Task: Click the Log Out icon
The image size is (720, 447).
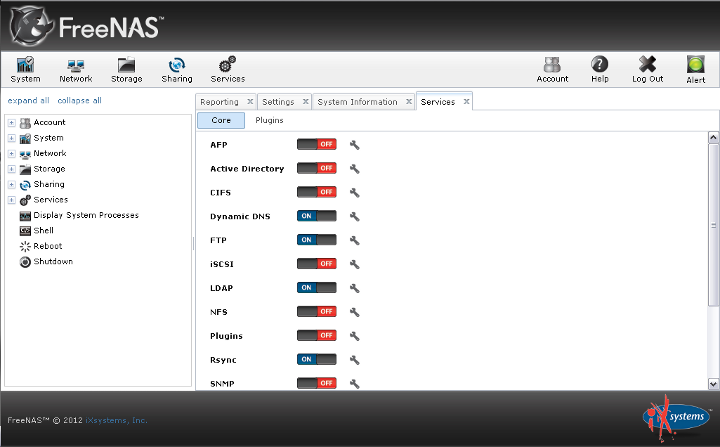Action: tap(647, 70)
